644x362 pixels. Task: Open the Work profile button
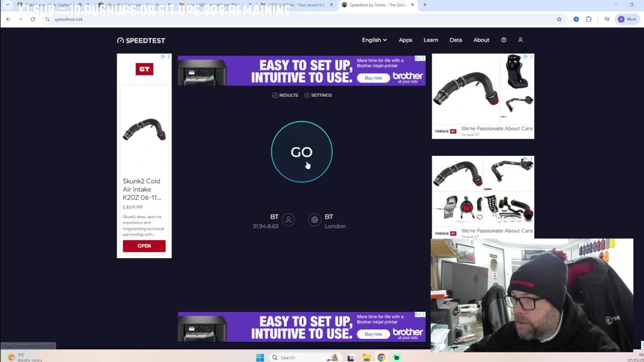(x=627, y=19)
